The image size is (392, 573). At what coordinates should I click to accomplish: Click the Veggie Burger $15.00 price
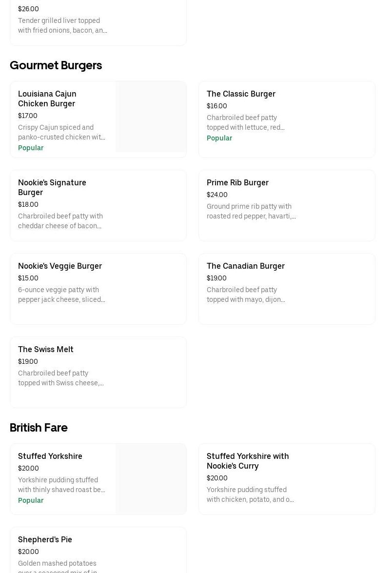pyautogui.click(x=28, y=278)
